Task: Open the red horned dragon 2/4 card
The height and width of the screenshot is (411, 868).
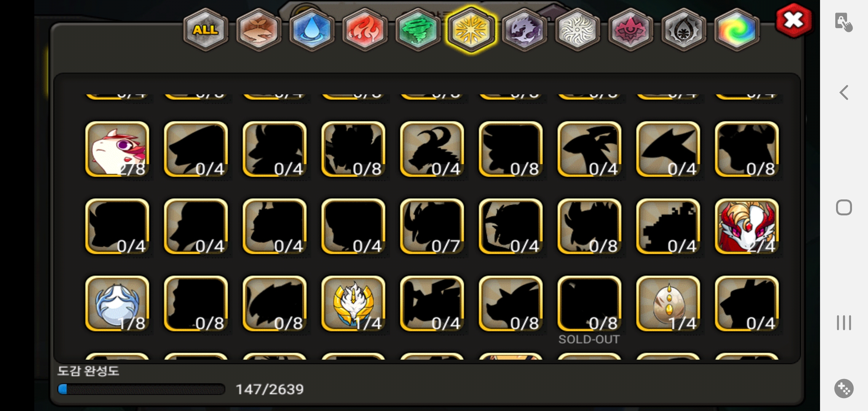Action: 747,226
